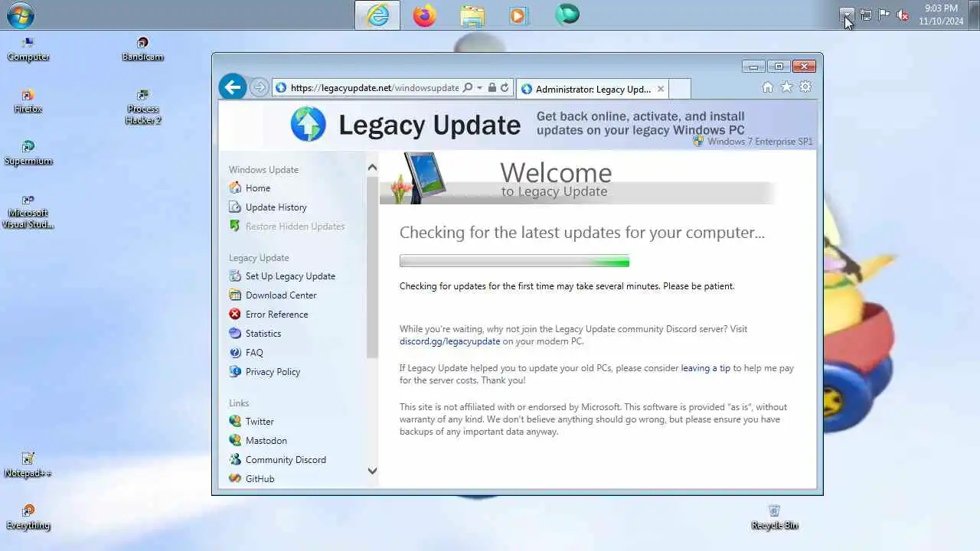Click the muted volume tray icon

click(903, 15)
